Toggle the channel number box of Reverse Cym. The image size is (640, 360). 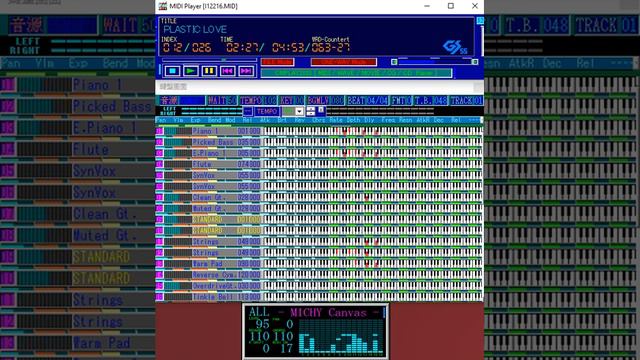[159, 275]
